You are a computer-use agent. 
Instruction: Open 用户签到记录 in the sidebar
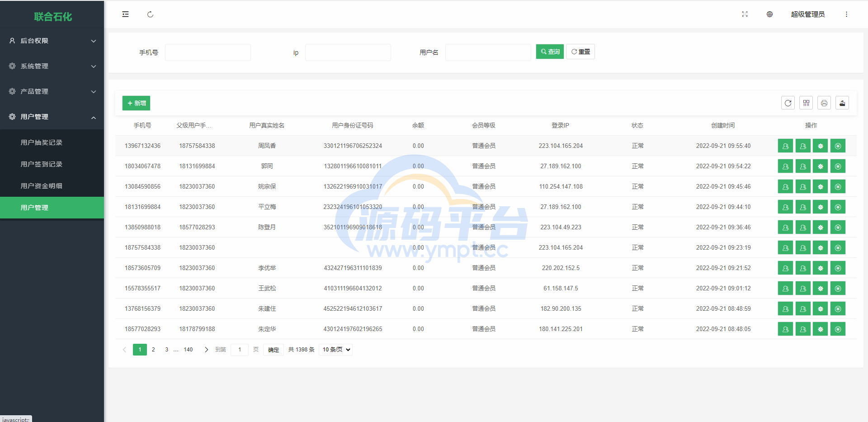[x=52, y=164]
